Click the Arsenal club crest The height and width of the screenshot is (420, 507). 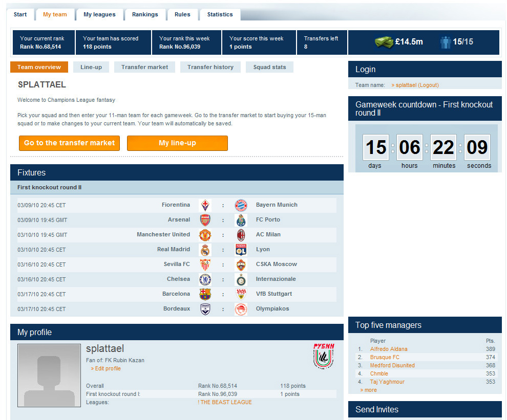pos(205,220)
